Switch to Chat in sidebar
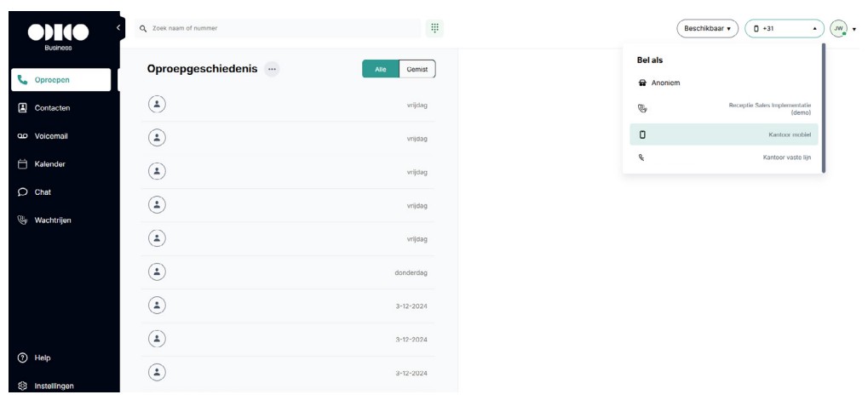Viewport: 868px width, 406px height. tap(60, 192)
